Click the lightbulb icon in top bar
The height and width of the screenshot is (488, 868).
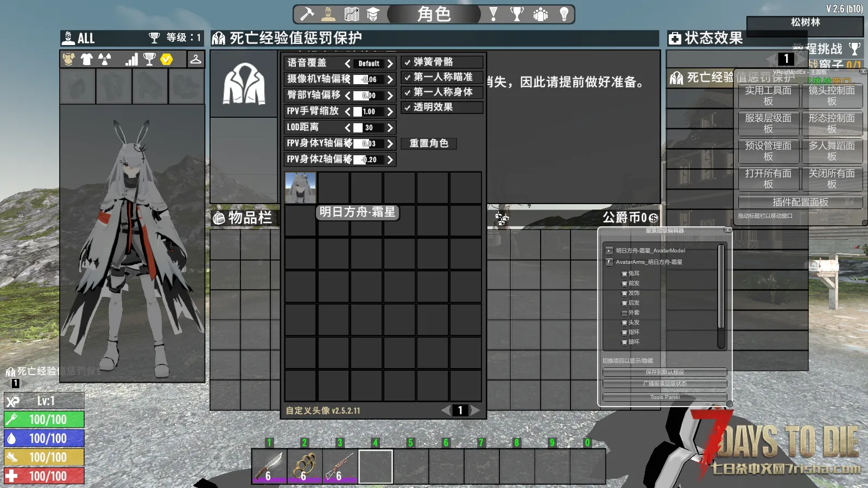click(x=564, y=14)
